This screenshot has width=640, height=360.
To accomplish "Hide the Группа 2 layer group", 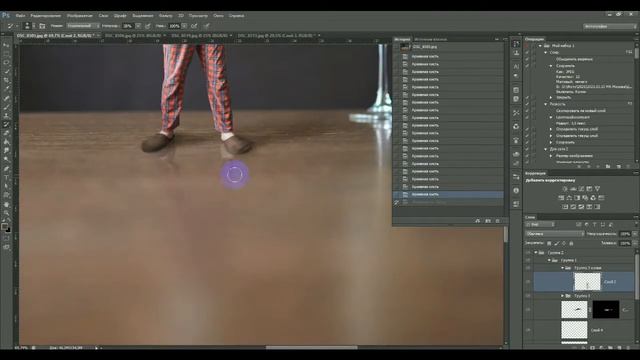I will 528,253.
